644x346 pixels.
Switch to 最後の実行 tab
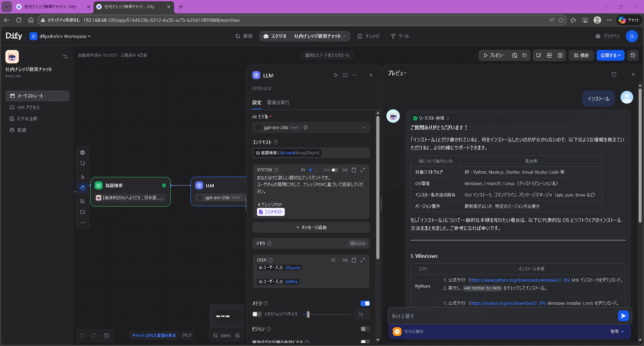coord(278,103)
